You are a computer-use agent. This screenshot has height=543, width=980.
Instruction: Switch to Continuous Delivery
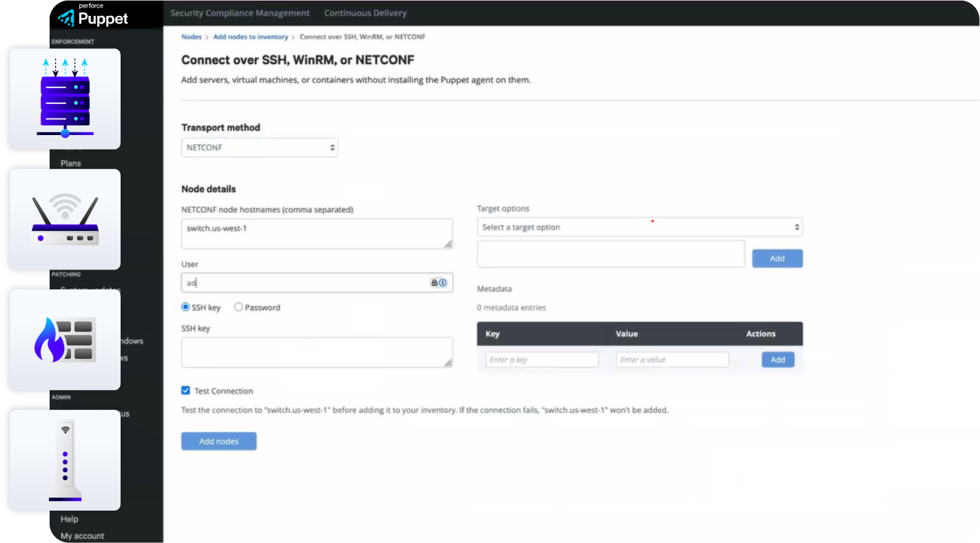click(x=365, y=12)
